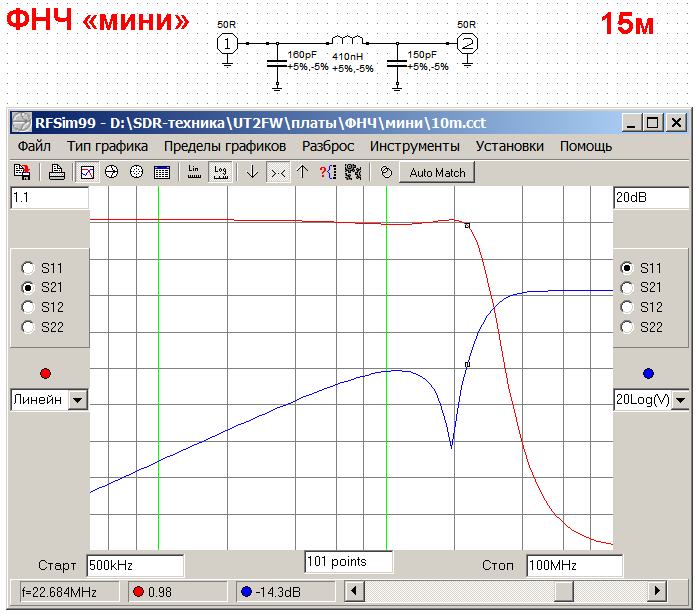
Task: Select S12 on the right trace panel
Action: pos(627,307)
